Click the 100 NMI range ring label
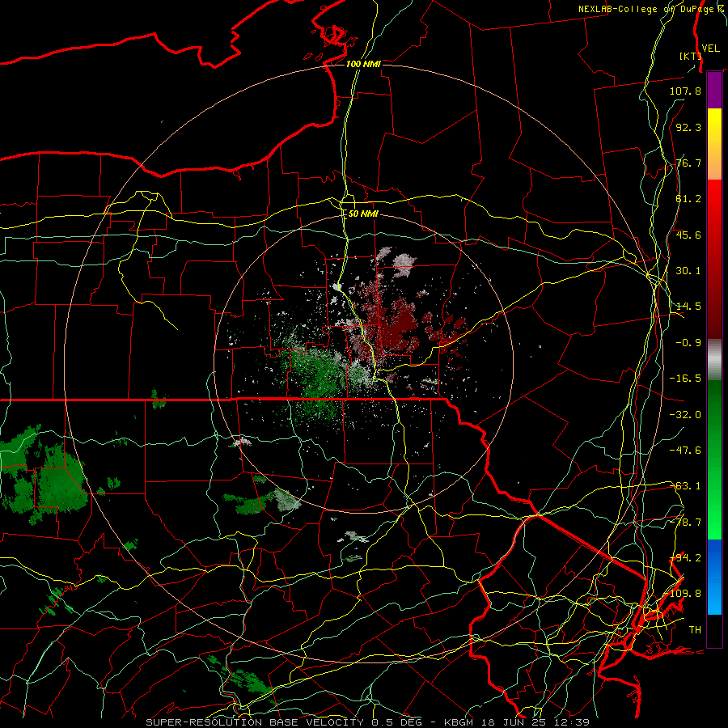728x728 pixels. pos(363,64)
